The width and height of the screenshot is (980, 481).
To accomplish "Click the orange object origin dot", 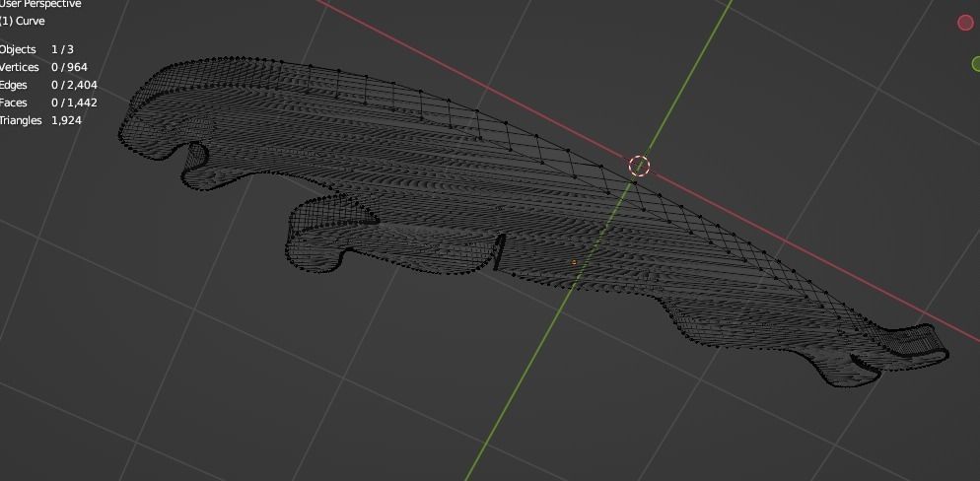I will tap(575, 262).
